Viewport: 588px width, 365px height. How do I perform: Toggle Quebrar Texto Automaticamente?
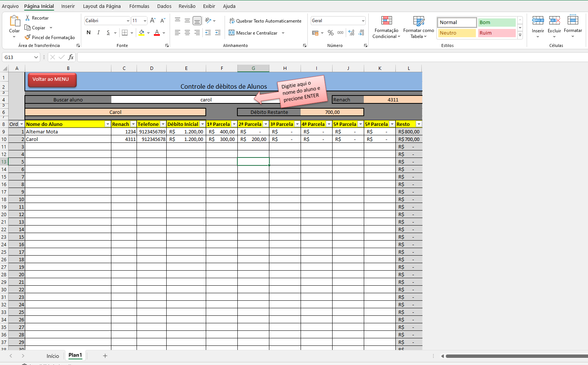[x=265, y=21]
